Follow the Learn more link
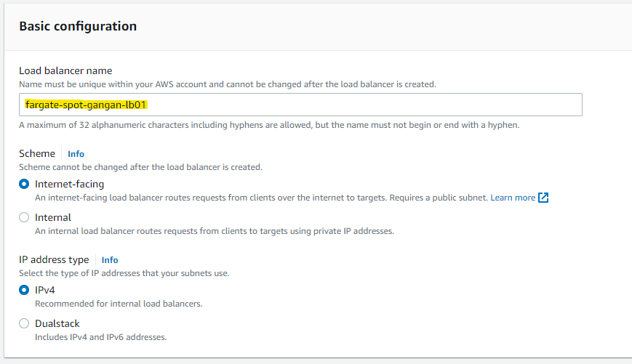The image size is (632, 364). (513, 198)
